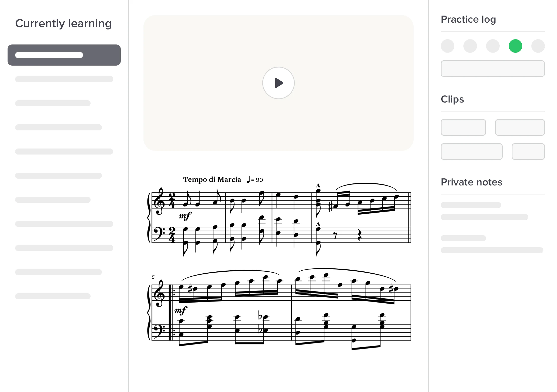
Task: Toggle the third practice log dot
Action: (493, 46)
